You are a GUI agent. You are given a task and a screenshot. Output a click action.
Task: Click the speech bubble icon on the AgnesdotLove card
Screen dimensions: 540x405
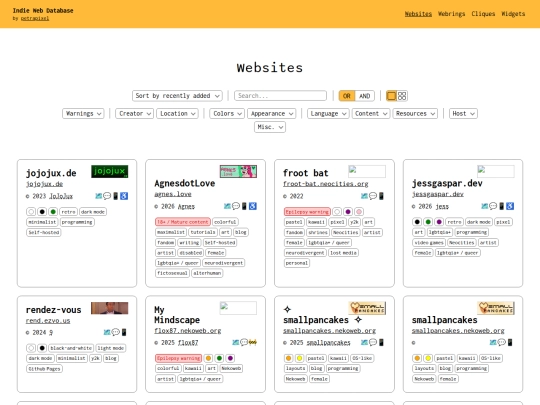coord(236,206)
